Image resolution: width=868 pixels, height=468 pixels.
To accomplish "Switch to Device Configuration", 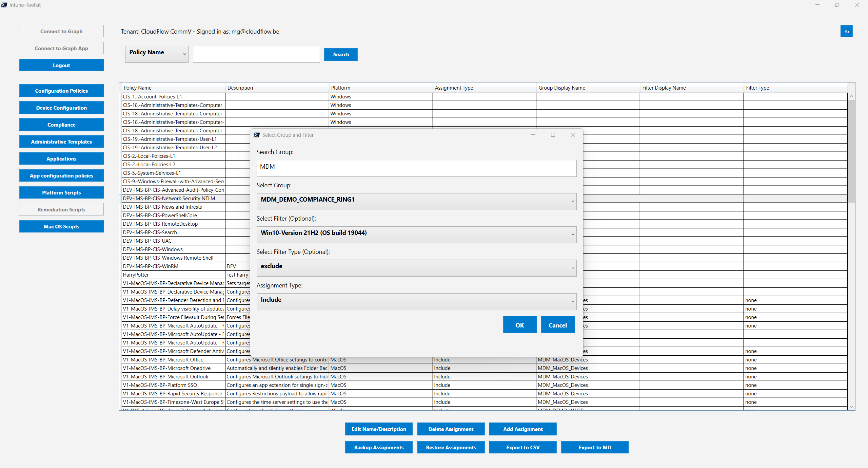I will coord(61,107).
